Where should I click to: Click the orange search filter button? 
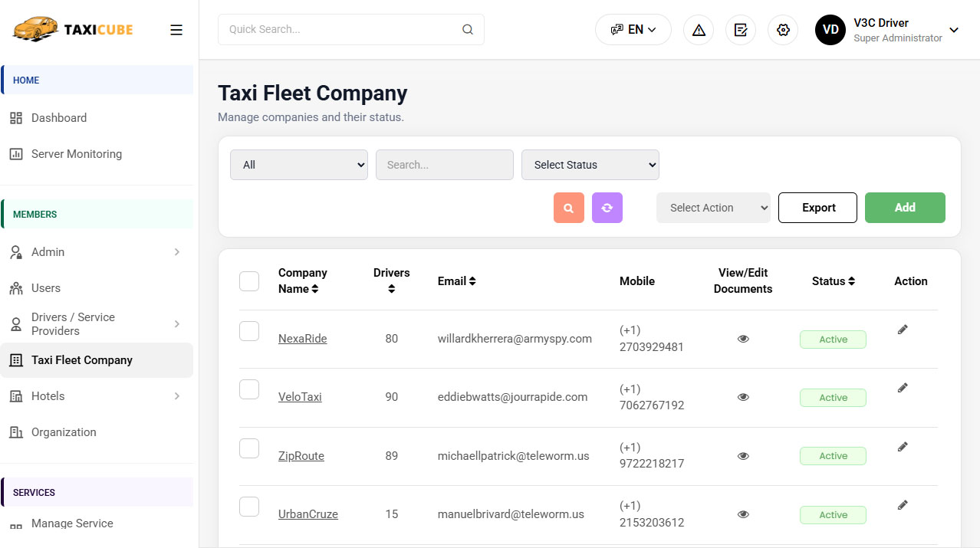(569, 208)
